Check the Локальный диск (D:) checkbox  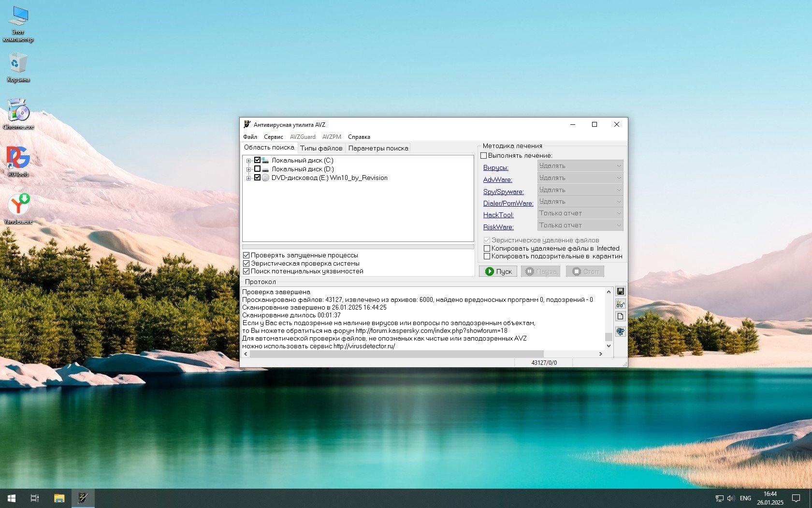258,169
